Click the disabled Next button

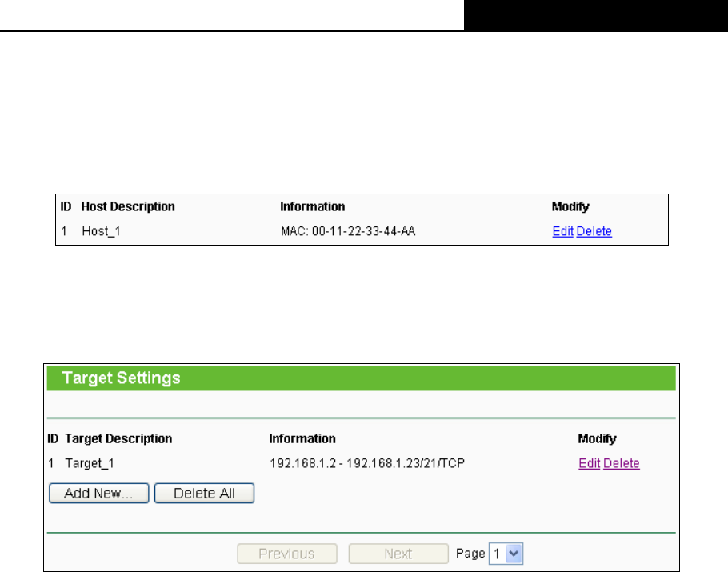coord(398,554)
